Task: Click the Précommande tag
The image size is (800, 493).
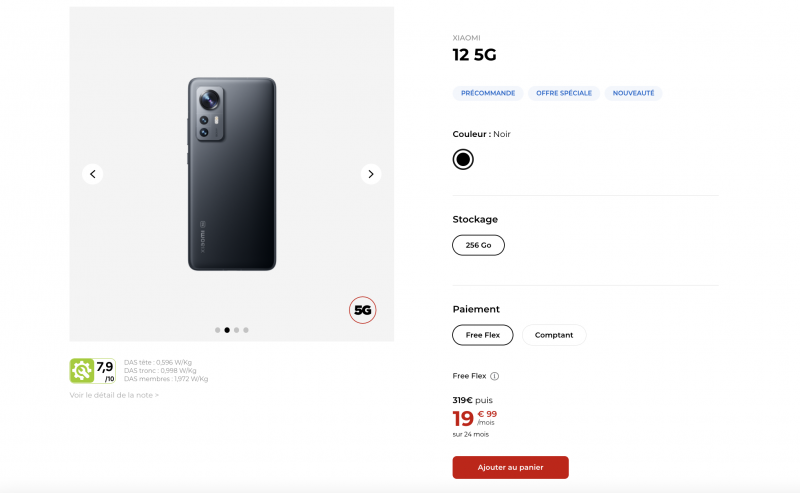Action: (x=488, y=93)
